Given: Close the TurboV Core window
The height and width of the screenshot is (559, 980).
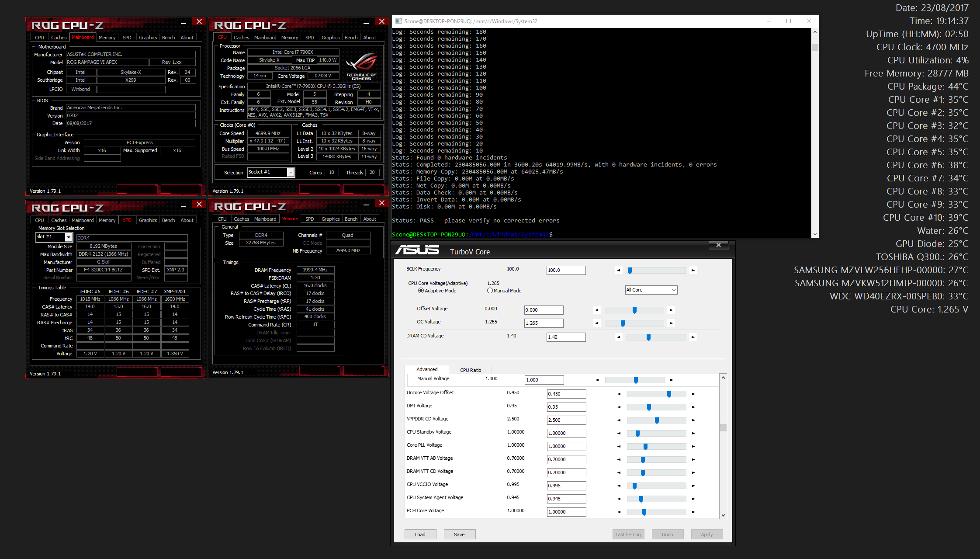Looking at the screenshot, I should pyautogui.click(x=718, y=245).
